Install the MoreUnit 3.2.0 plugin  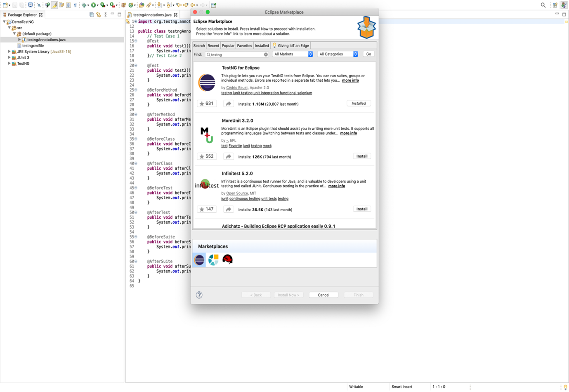361,156
